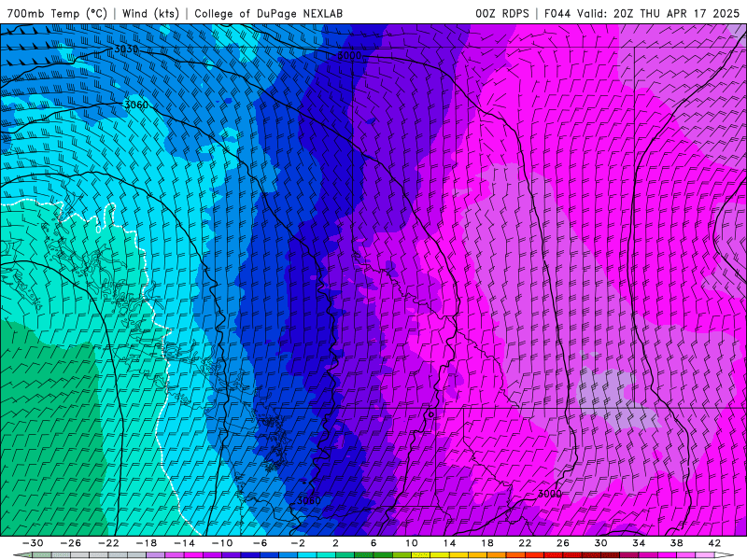Click the "42" color scale label
Viewport: 747px width, 560px height.
tap(714, 543)
